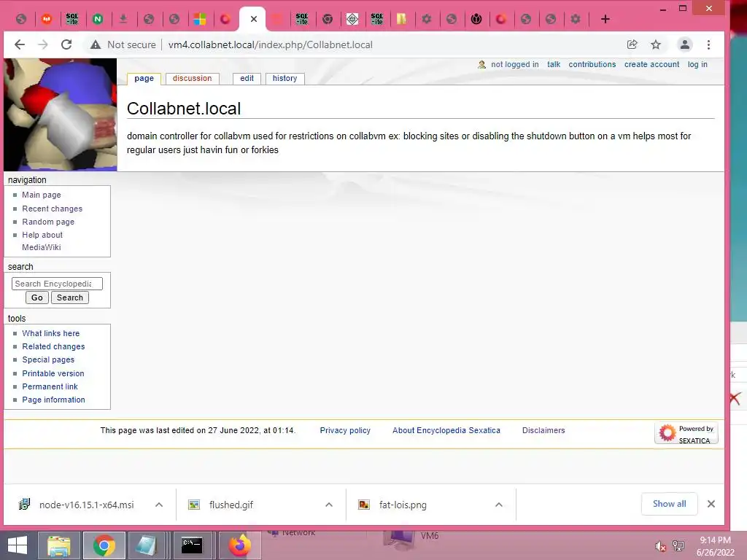Open Page information
This screenshot has height=560, width=747.
pyautogui.click(x=53, y=400)
